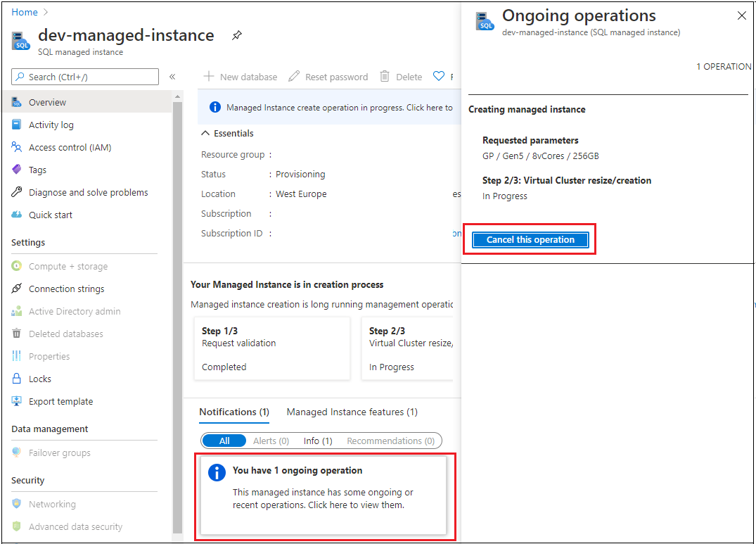The width and height of the screenshot is (756, 544).
Task: Collapse the Essentials section
Action: tap(205, 133)
